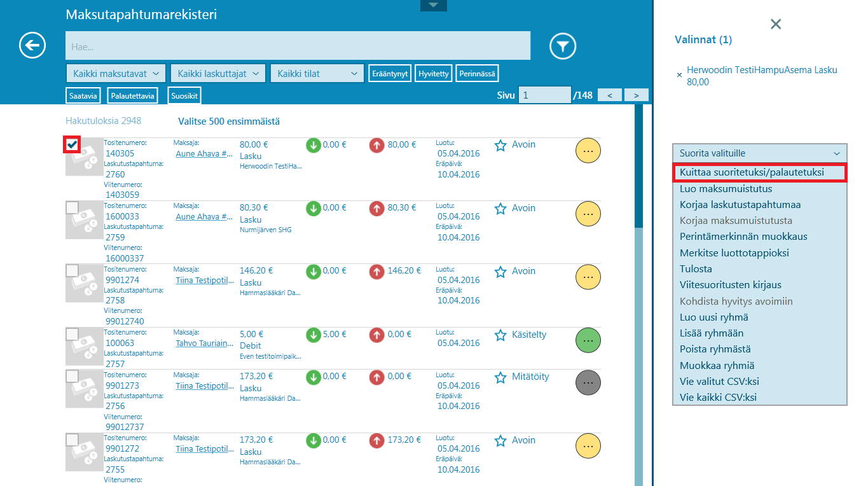
Task: Uncheck the checkbox for receipt 140305
Action: (x=72, y=145)
